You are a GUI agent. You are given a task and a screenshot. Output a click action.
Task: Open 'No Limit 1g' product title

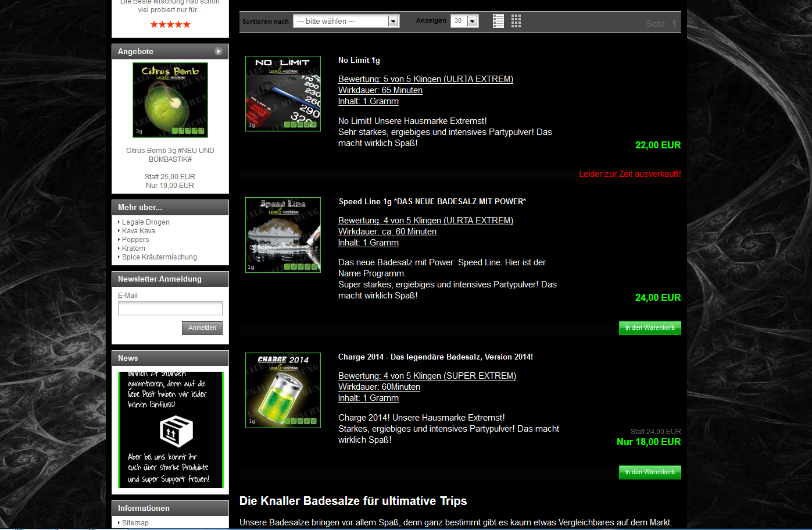(359, 61)
